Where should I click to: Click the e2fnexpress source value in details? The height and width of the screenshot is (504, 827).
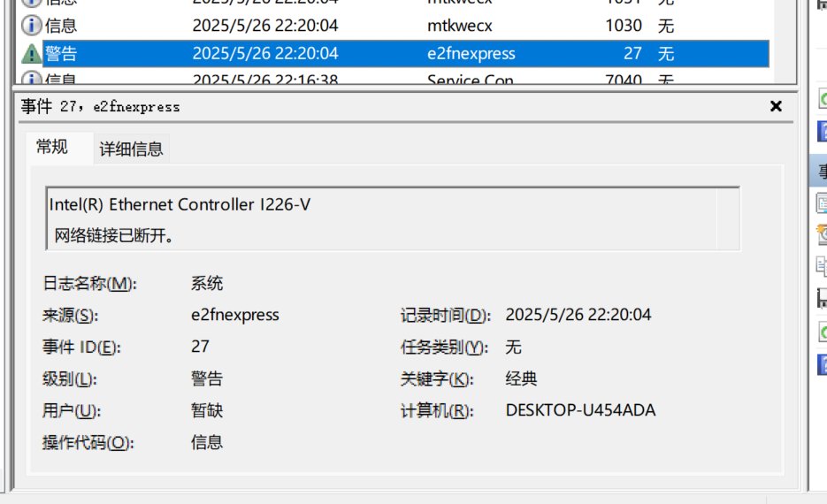click(234, 316)
